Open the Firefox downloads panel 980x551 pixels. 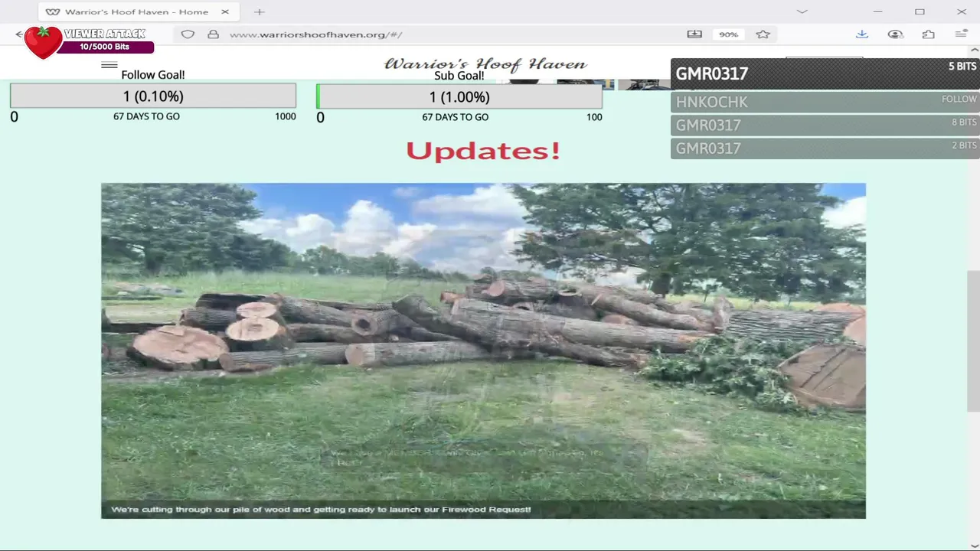(x=862, y=34)
